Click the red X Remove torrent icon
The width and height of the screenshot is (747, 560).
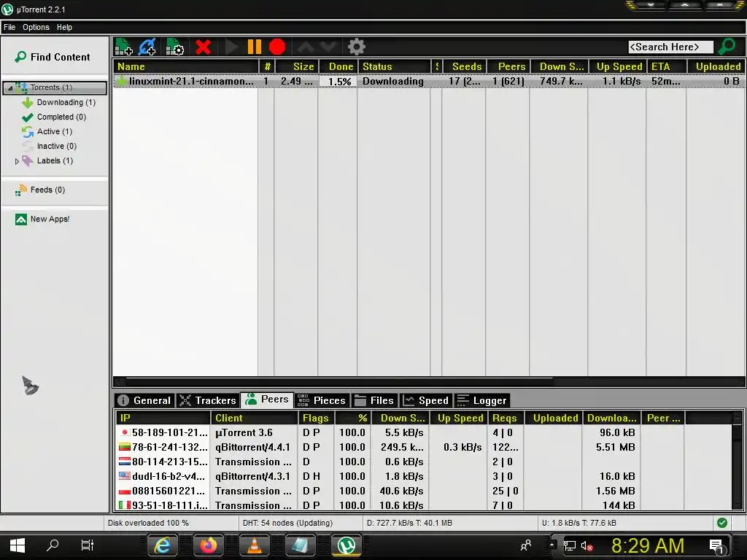[x=203, y=47]
